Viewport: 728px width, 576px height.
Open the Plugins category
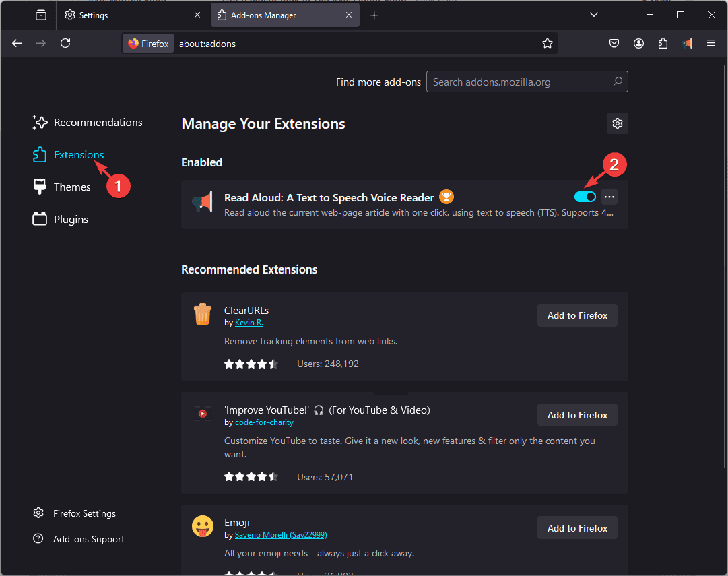[x=61, y=219]
